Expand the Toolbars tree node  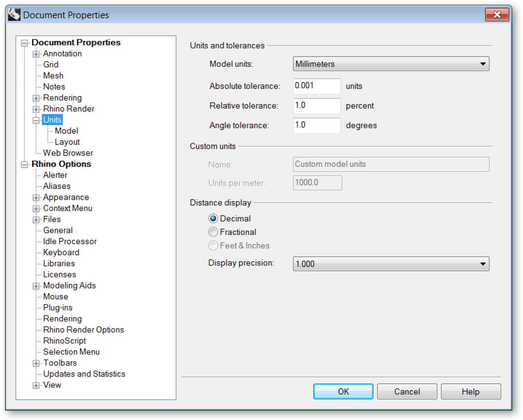(36, 363)
